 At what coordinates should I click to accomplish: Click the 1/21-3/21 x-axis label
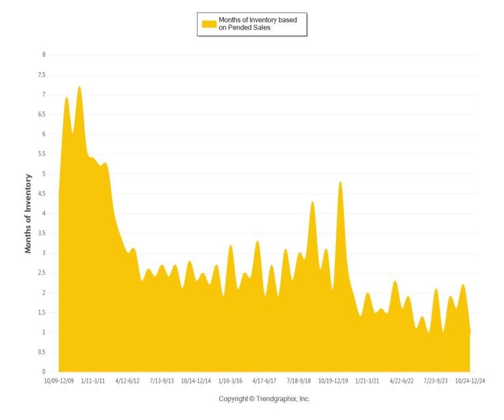click(367, 381)
